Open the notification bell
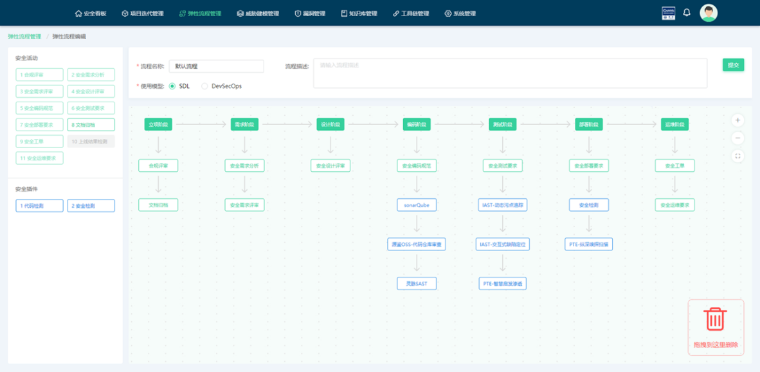Screen dimensions: 760x372 tap(687, 13)
